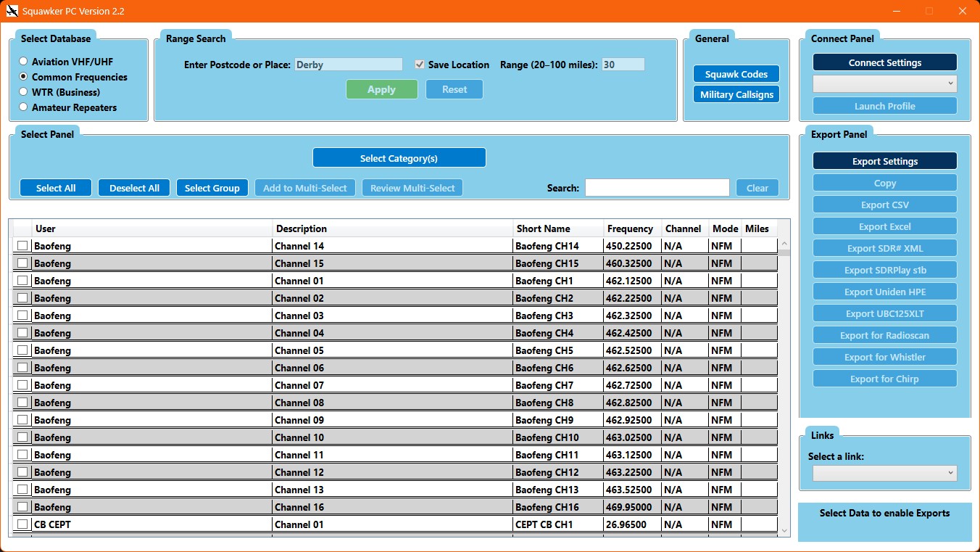Open the Select a link dropdown
The height and width of the screenshot is (552, 980).
pyautogui.click(x=884, y=473)
